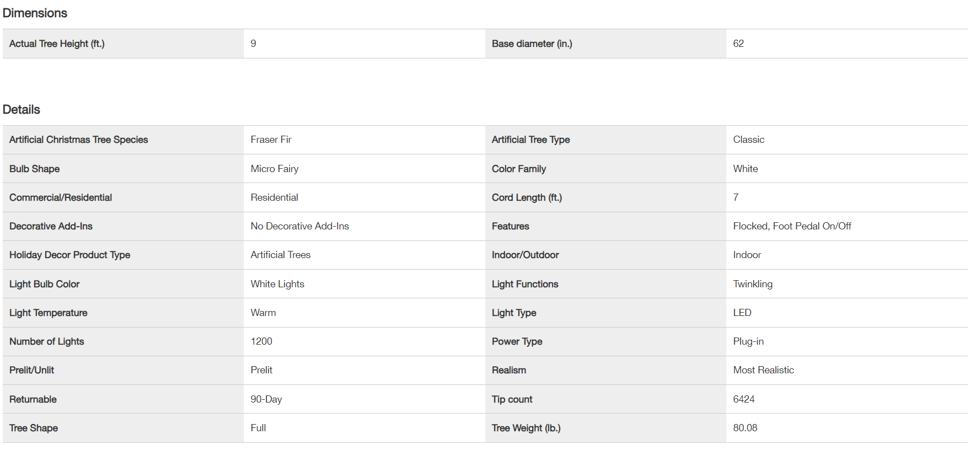Click the No Decorative Add-Ins value

point(299,226)
